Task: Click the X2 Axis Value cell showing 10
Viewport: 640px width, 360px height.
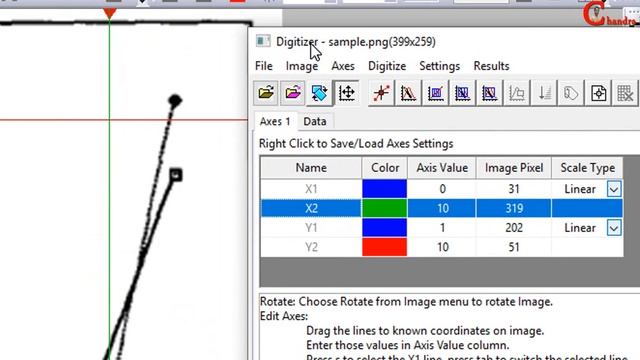Action: click(x=442, y=209)
